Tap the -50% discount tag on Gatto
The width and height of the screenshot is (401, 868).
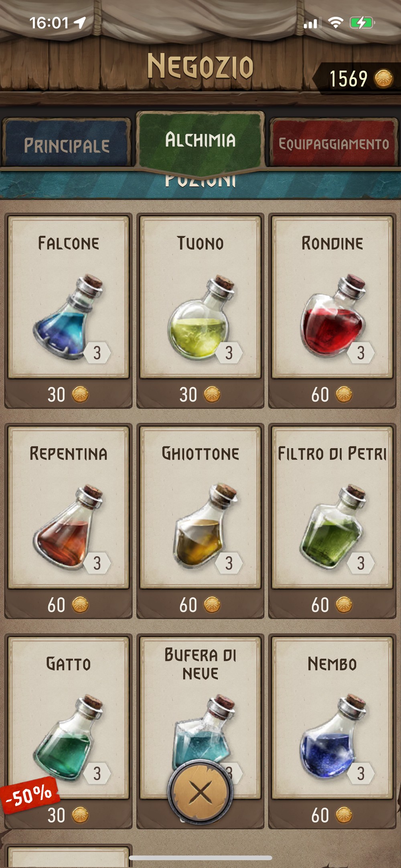click(29, 795)
